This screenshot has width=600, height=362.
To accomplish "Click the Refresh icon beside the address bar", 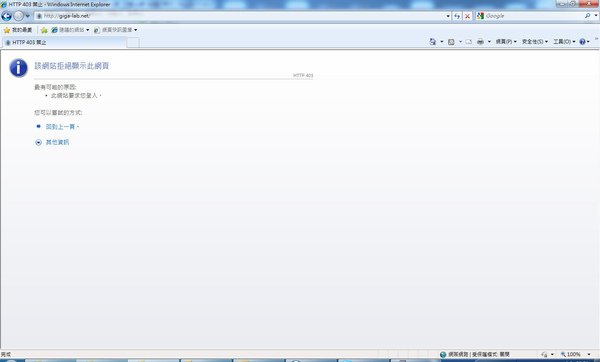I will pos(457,16).
